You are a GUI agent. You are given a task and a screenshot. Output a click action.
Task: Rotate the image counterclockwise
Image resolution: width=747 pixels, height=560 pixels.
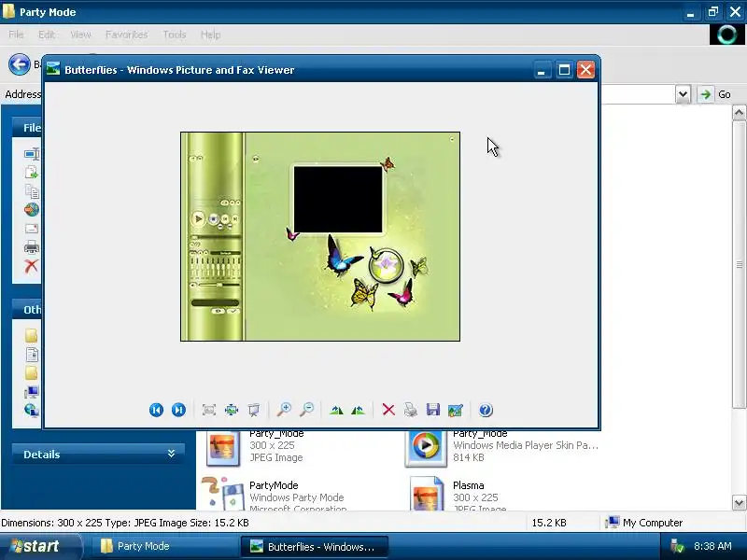point(359,410)
